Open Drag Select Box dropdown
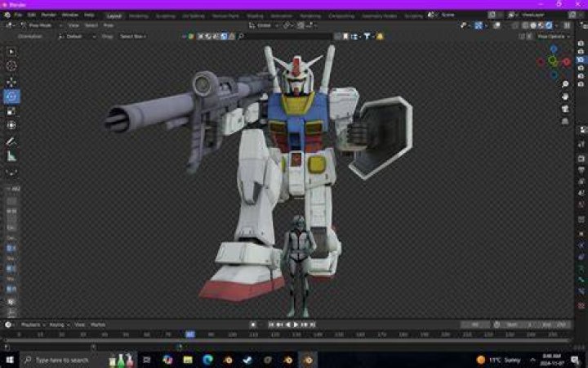588x368 pixels. pyautogui.click(x=133, y=37)
